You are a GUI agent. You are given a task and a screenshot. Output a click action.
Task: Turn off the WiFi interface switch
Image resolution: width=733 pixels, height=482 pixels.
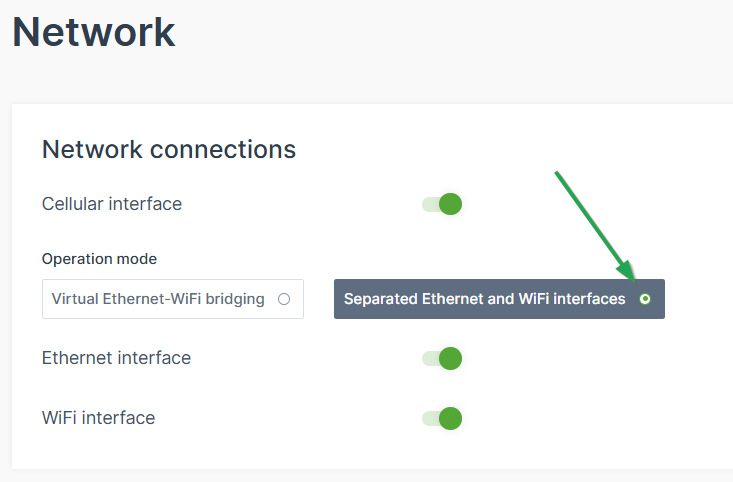tap(442, 418)
